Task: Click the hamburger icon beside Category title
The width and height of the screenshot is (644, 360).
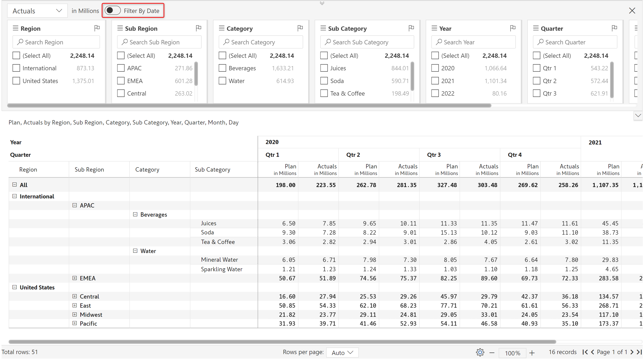Action: coord(221,28)
